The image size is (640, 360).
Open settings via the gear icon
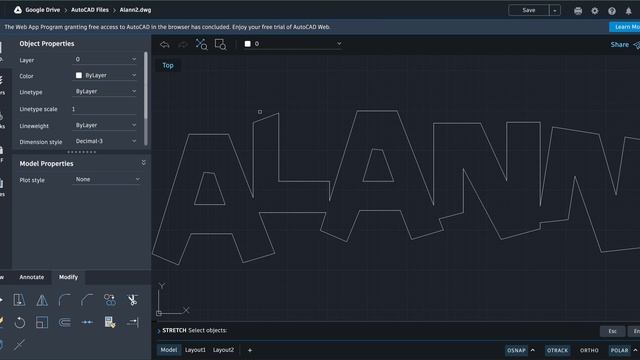pos(595,11)
